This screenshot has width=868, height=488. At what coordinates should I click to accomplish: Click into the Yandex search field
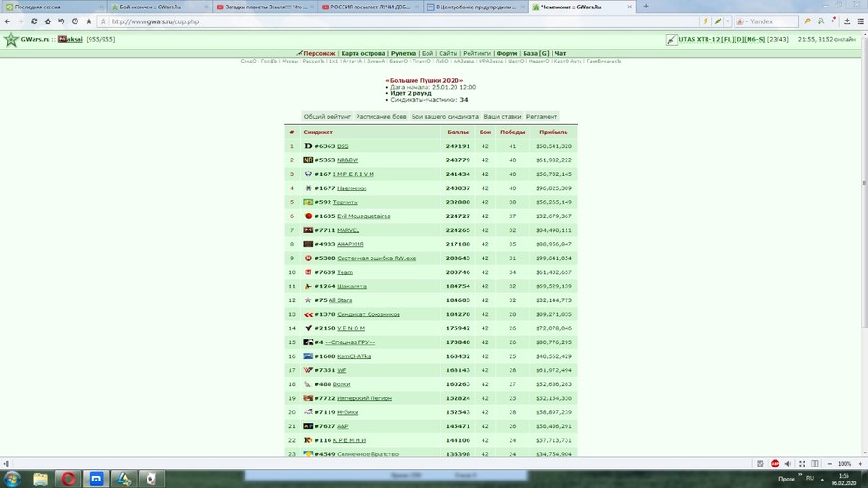(773, 21)
